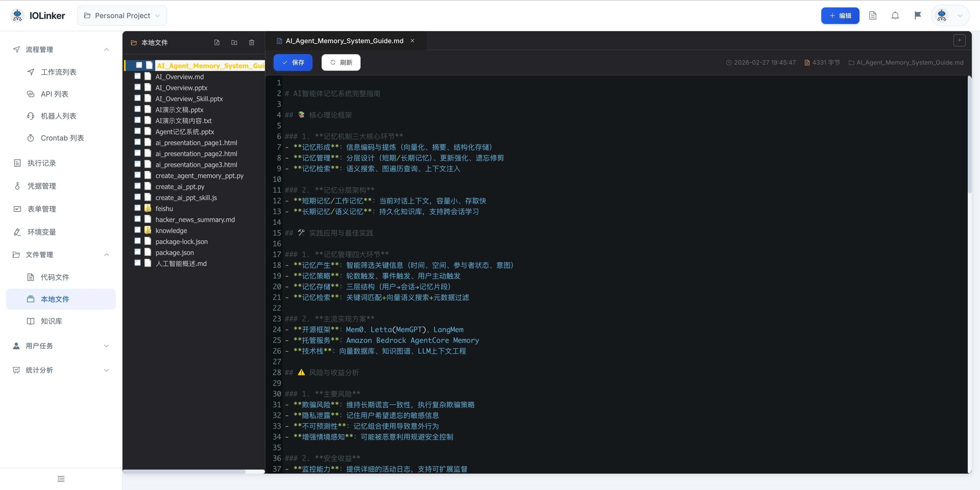Check the checkbox next to AI_Overview.md
The height and width of the screenshot is (490, 980).
pos(137,76)
